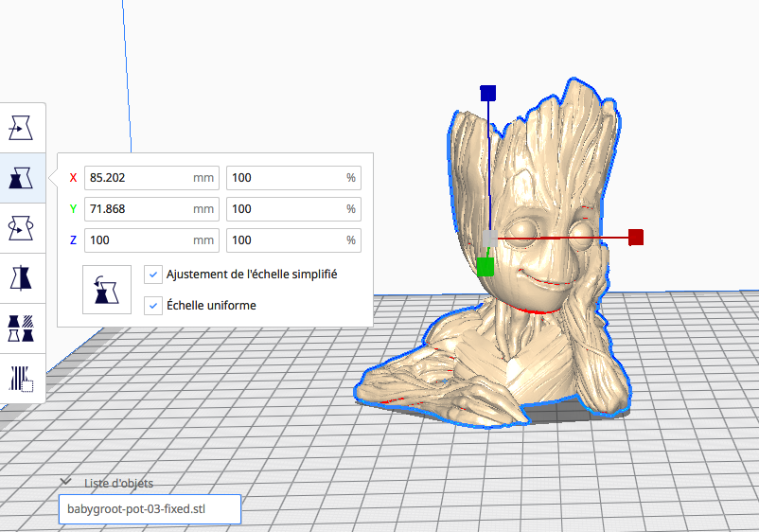Image resolution: width=759 pixels, height=532 pixels.
Task: Click the X scale percentage field
Action: tap(293, 178)
